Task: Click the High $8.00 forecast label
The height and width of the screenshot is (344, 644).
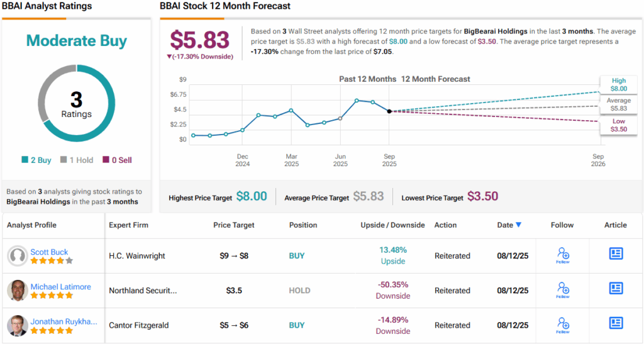Action: click(618, 85)
